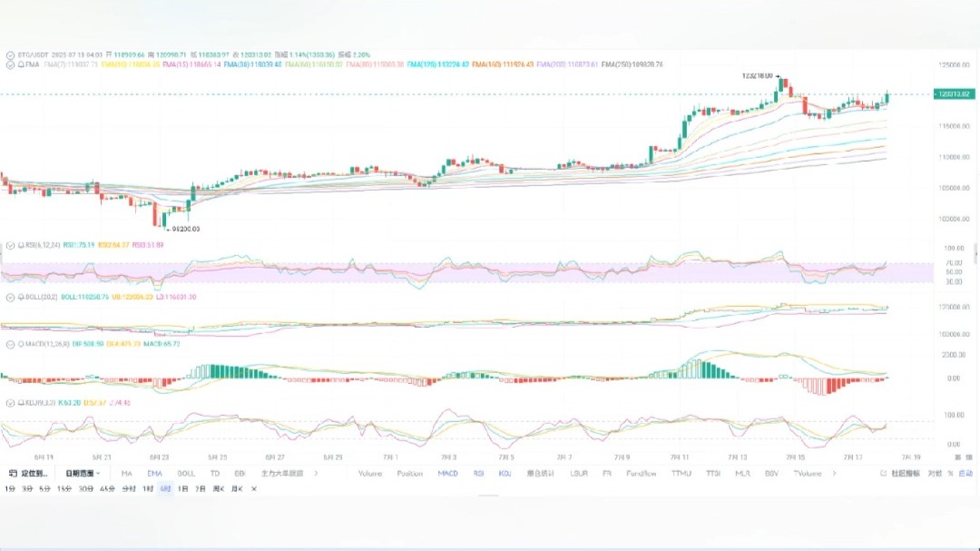
Task: Click the panel handle at right edge of RSI axis
Action: pyautogui.click(x=976, y=252)
